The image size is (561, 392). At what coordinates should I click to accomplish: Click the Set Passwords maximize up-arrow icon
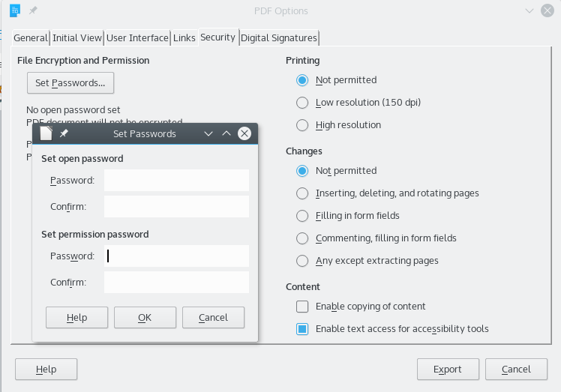[226, 133]
